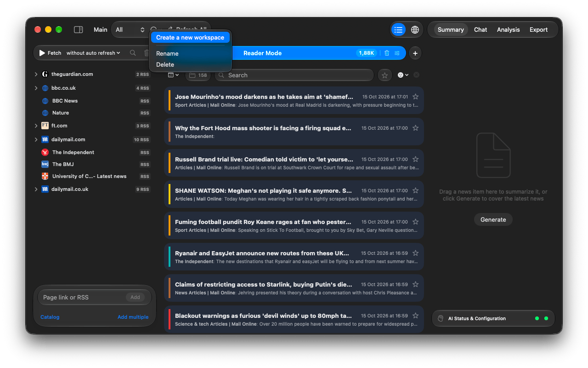Expand dailymail.co.uk feed group
The image size is (588, 368).
click(36, 189)
